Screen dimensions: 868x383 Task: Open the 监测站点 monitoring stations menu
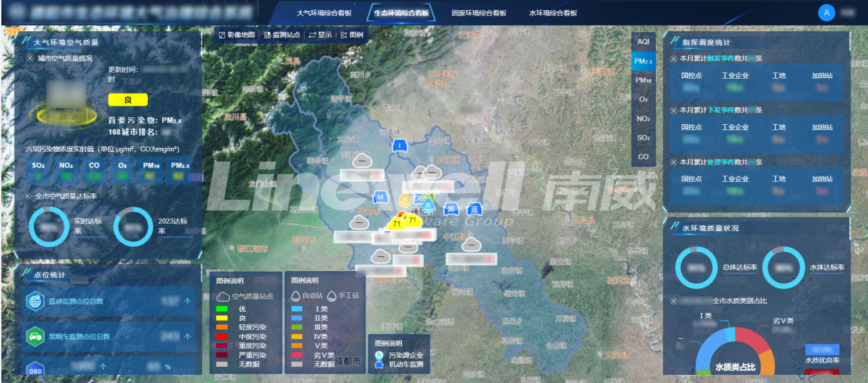(x=281, y=35)
